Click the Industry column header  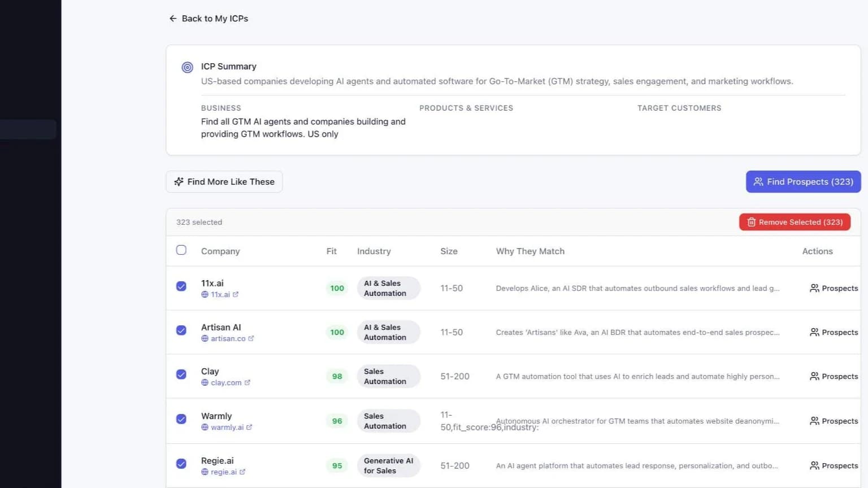374,251
